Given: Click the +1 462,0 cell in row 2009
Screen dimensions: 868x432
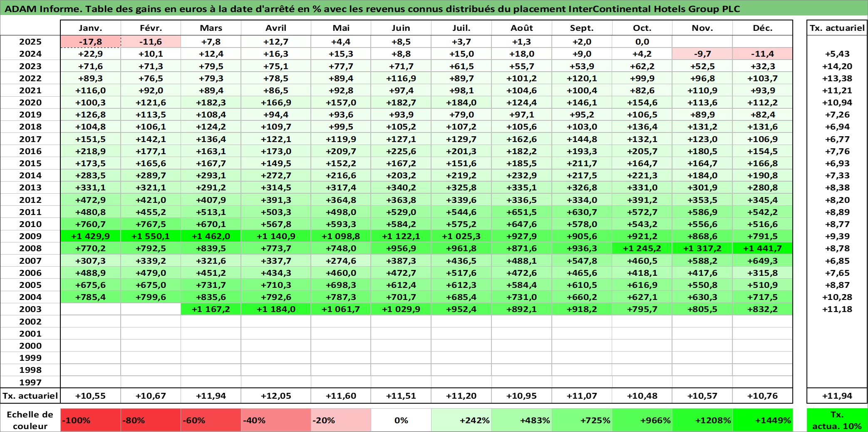Looking at the screenshot, I should [211, 236].
